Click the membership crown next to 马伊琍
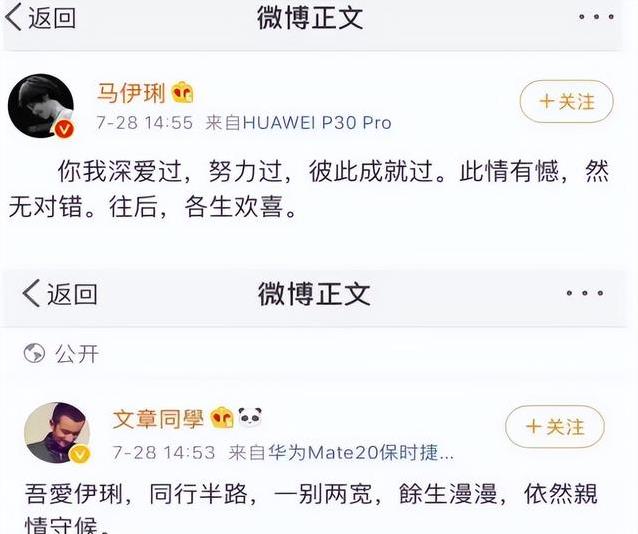Image resolution: width=638 pixels, height=534 pixels. (x=182, y=93)
